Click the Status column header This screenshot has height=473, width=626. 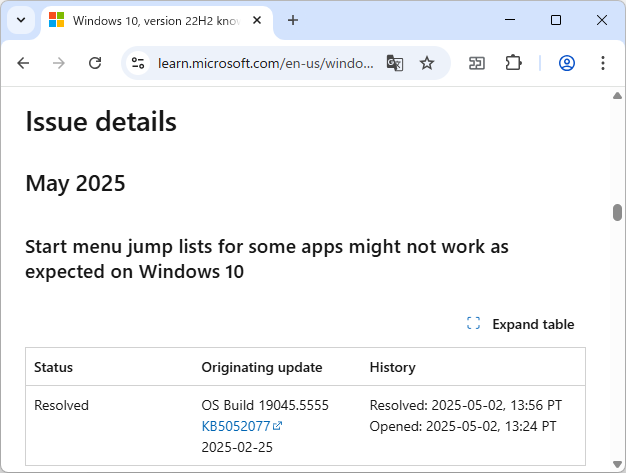coord(53,367)
